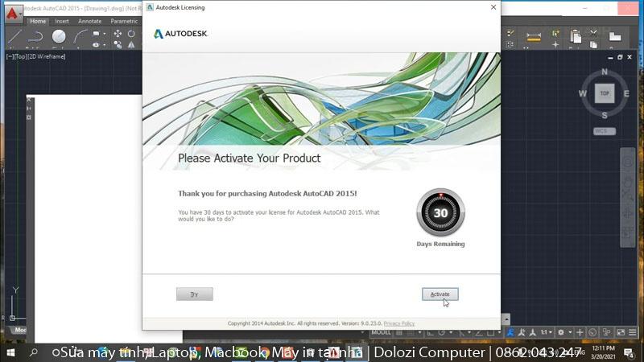This screenshot has height=362, width=644.
Task: Open the Privacy Policy link
Action: 398,323
